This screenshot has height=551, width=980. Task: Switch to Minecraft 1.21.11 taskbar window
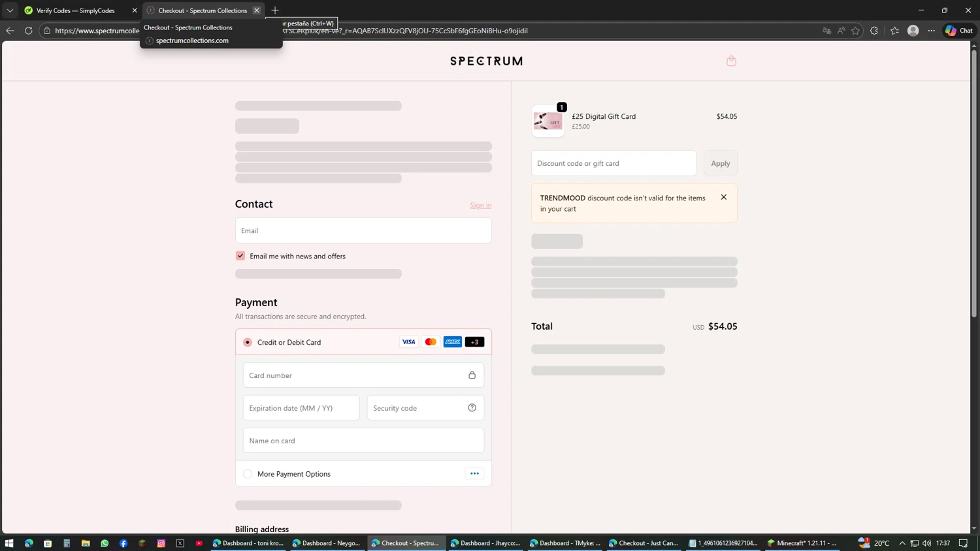point(802,543)
